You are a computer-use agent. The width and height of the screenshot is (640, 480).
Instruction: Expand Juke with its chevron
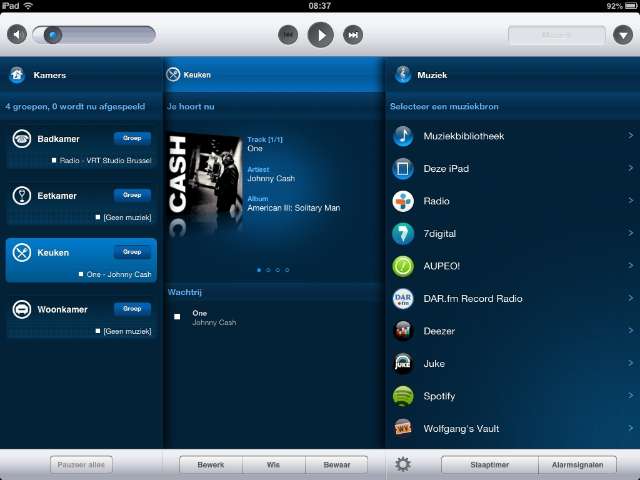(630, 363)
